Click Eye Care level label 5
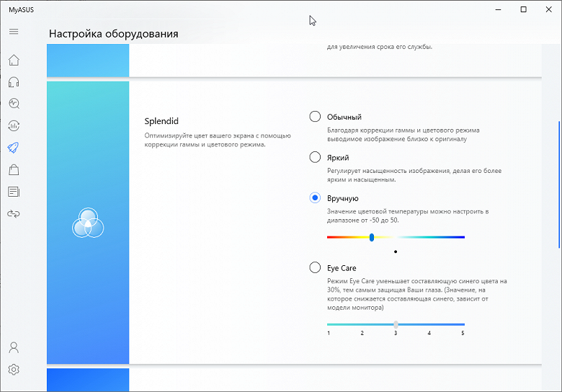The height and width of the screenshot is (392, 562). [x=463, y=333]
